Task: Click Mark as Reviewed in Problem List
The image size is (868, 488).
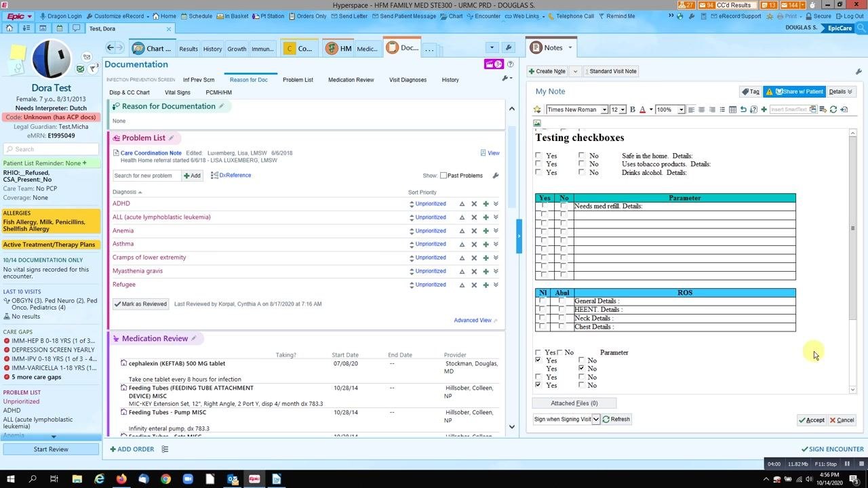Action: coord(140,304)
